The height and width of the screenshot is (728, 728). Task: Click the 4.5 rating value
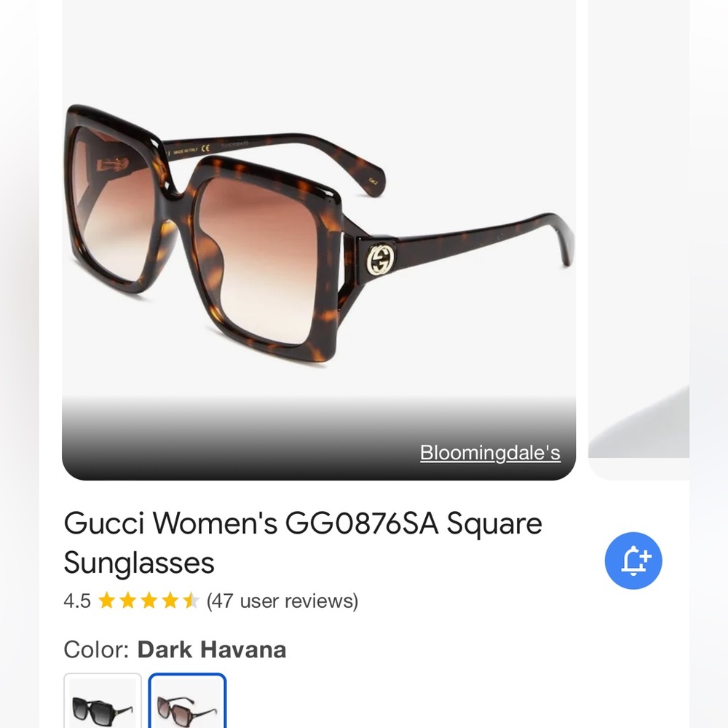click(76, 601)
